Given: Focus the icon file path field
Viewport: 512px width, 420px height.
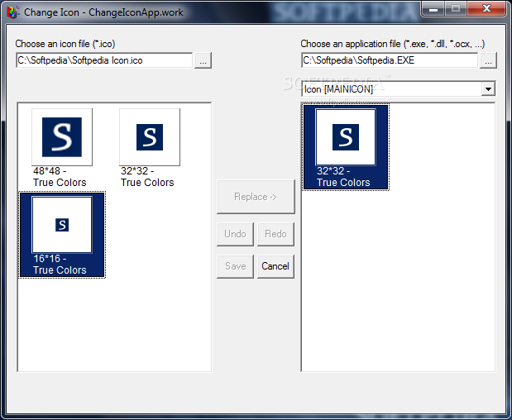Looking at the screenshot, I should (x=104, y=60).
